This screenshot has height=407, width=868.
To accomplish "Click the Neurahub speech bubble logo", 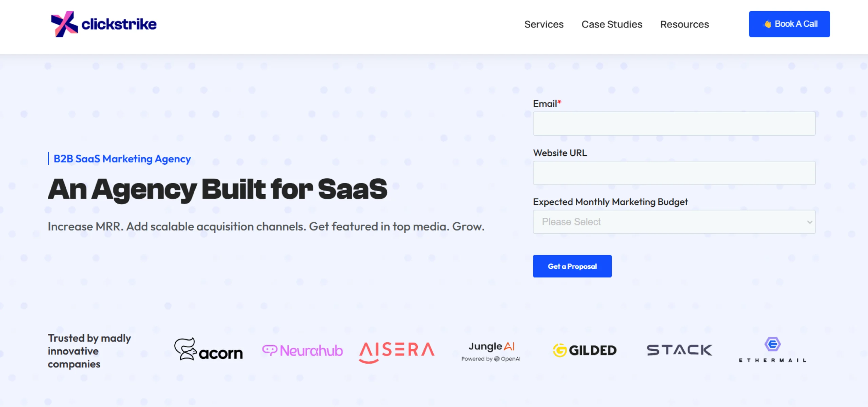I will pos(270,350).
